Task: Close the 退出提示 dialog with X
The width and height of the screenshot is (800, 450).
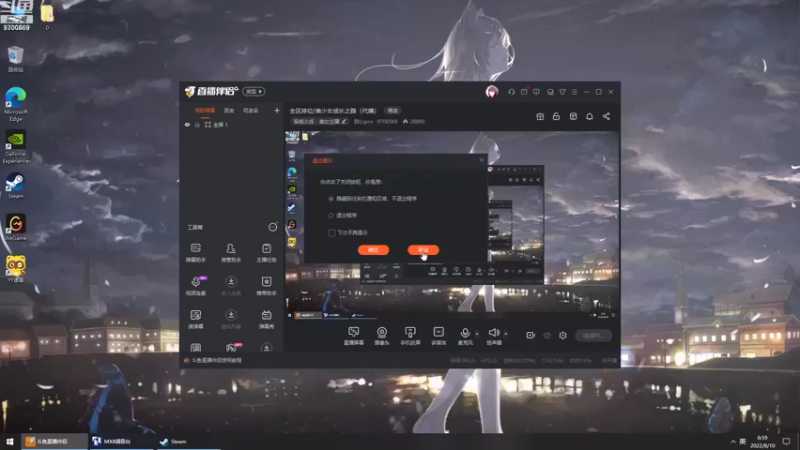Action: coord(481,160)
